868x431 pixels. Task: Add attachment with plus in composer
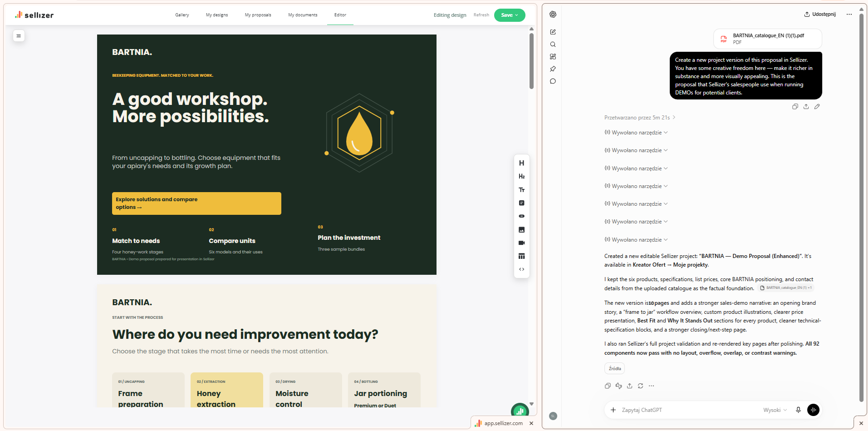tap(613, 410)
